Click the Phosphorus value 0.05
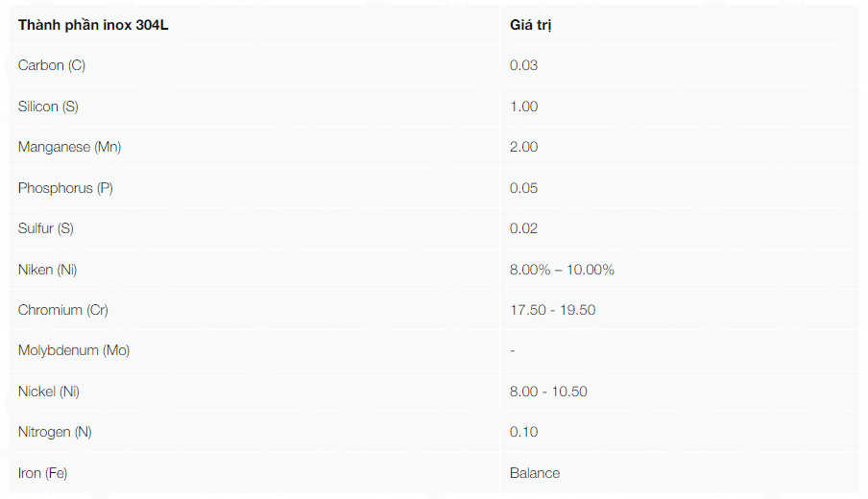This screenshot has height=499, width=868. pyautogui.click(x=523, y=188)
